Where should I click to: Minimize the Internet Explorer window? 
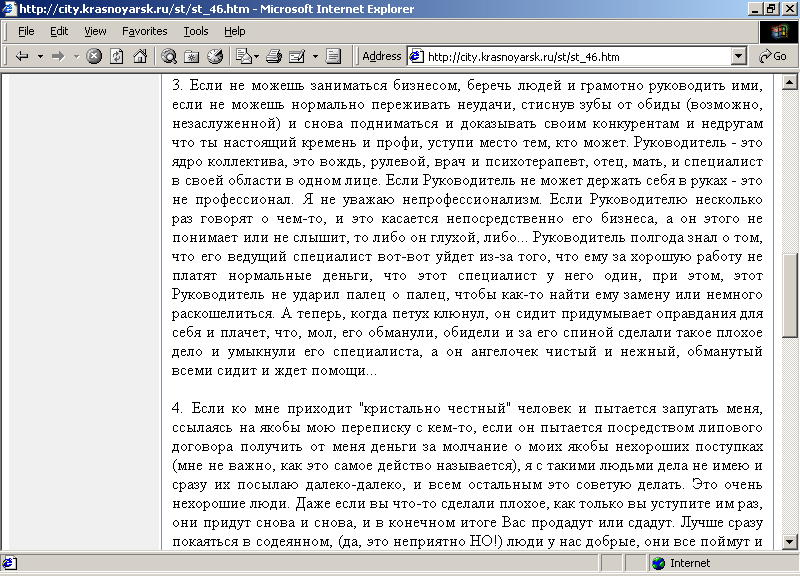(x=756, y=9)
